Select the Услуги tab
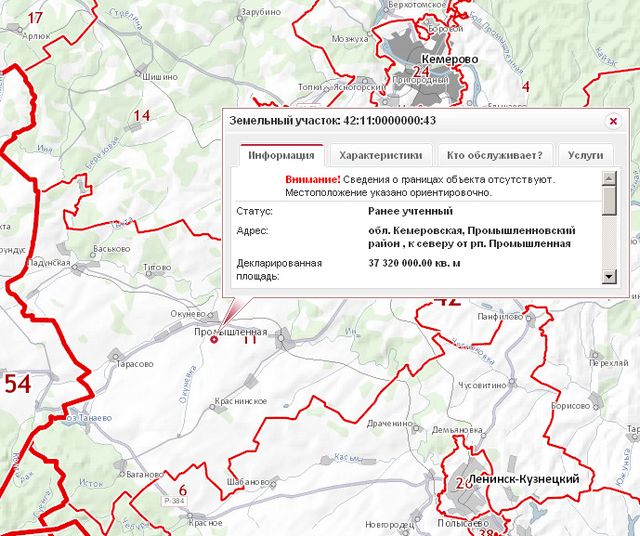640x536 pixels. [585, 155]
